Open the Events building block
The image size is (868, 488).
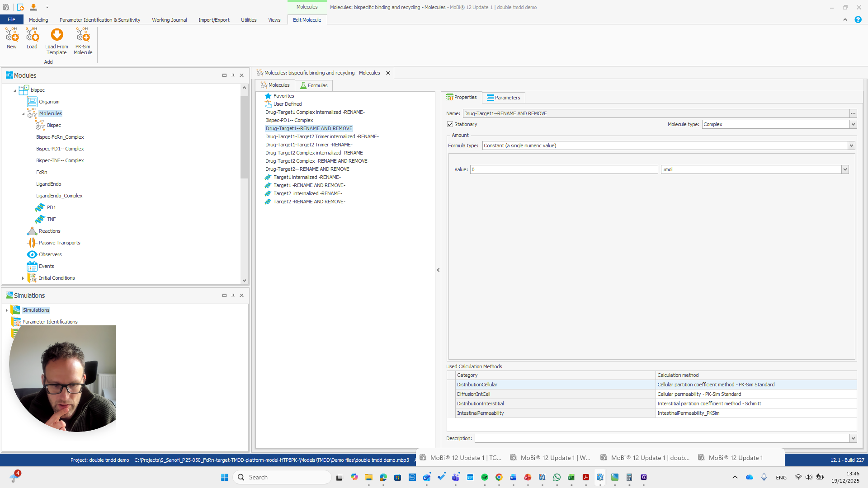[x=46, y=266]
